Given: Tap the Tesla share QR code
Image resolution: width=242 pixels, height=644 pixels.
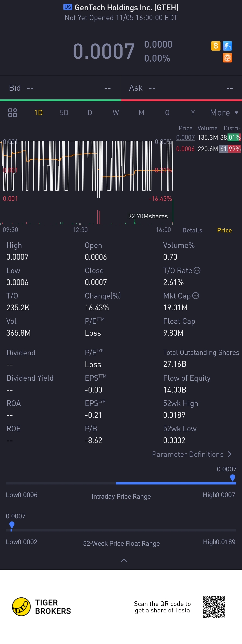Looking at the screenshot, I should click(214, 607).
